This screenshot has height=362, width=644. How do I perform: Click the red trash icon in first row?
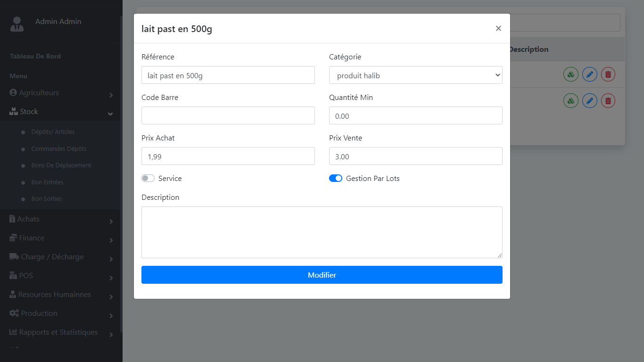pos(608,74)
